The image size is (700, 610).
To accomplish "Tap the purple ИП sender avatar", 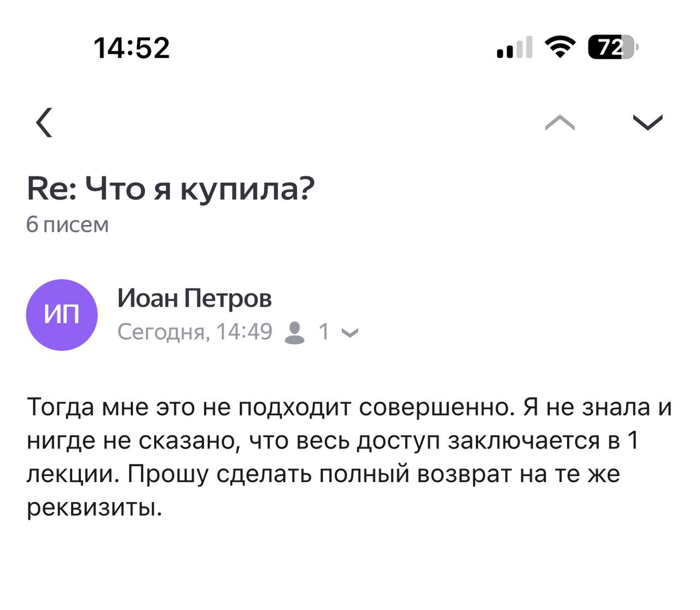I will point(62,315).
